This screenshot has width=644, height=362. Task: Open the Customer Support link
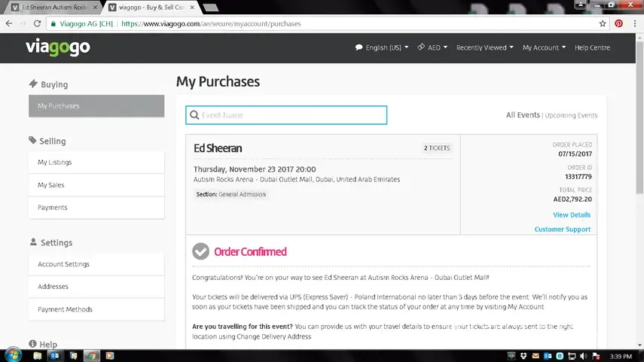pyautogui.click(x=562, y=230)
